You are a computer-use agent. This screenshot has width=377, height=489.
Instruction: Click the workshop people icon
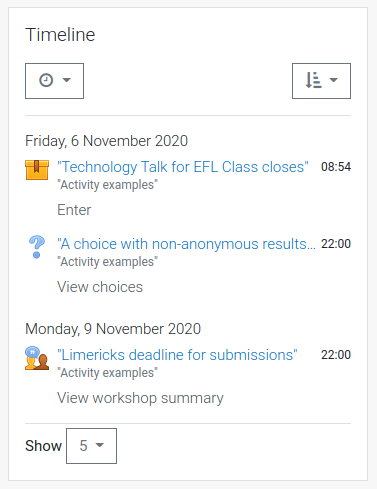(37, 358)
